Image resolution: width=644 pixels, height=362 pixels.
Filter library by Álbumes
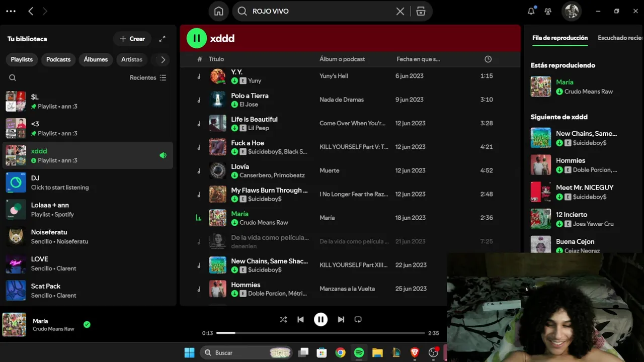[96, 59]
